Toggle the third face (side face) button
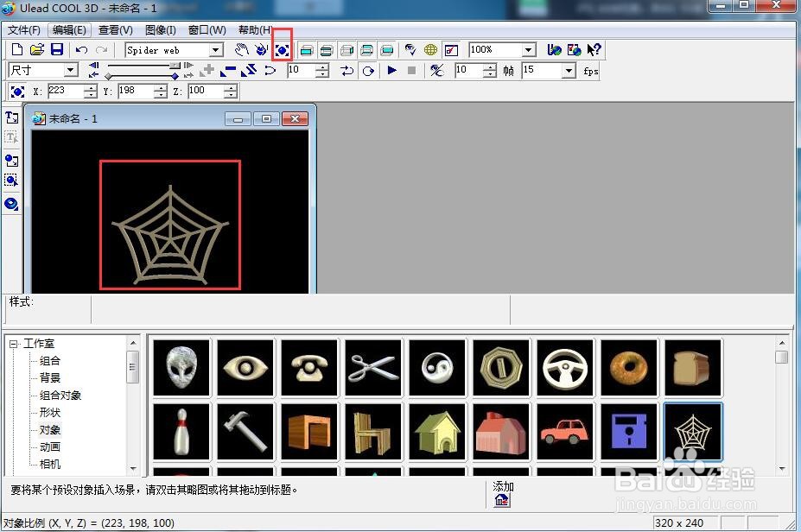801x532 pixels. pos(346,50)
